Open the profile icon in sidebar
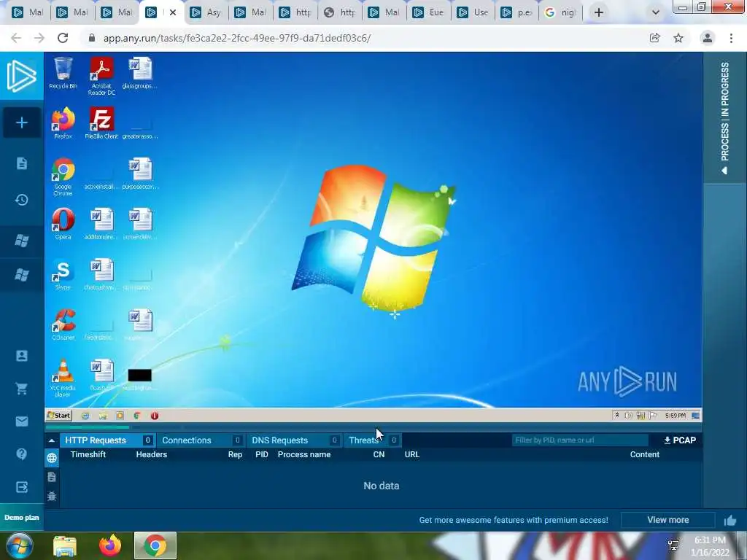 (21, 356)
